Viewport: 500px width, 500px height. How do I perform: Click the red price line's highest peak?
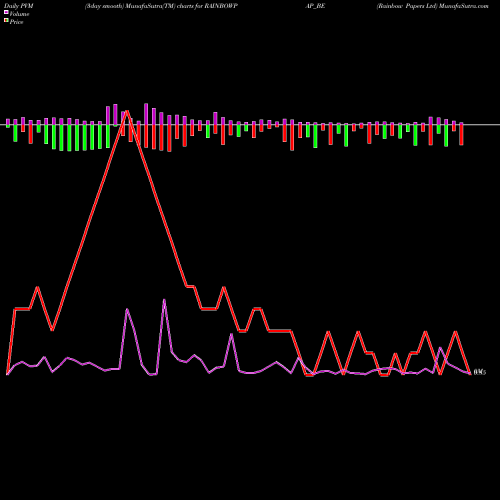point(127,111)
